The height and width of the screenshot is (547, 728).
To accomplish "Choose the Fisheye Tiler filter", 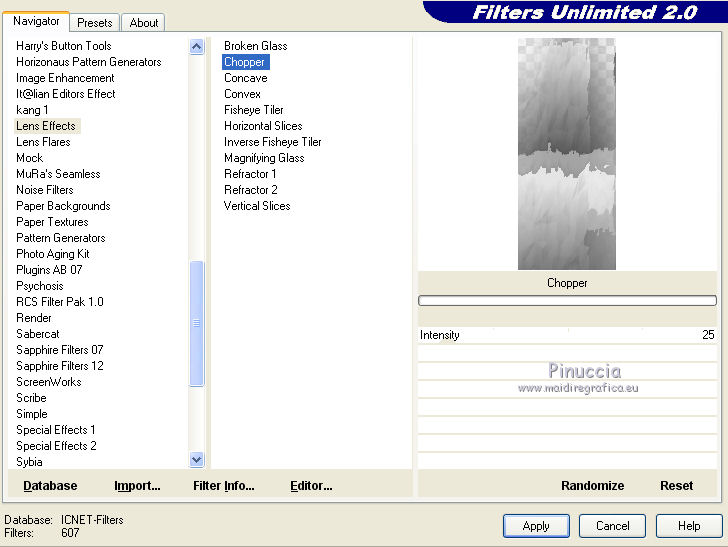I will tap(254, 110).
